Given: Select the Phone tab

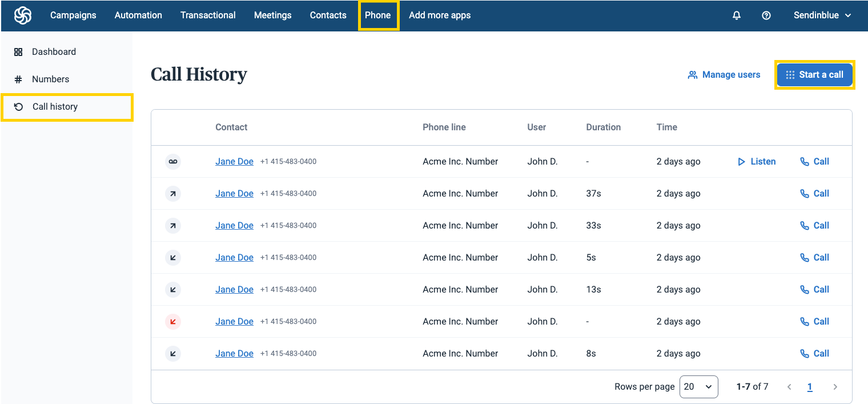Looking at the screenshot, I should (378, 15).
